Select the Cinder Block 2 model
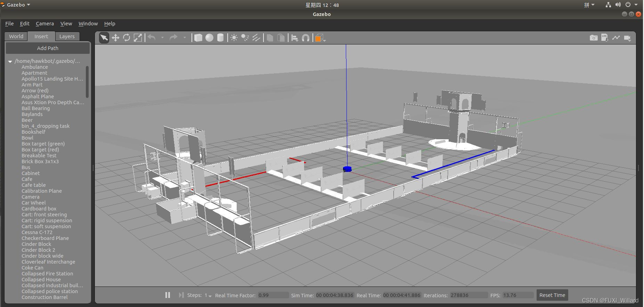 pos(38,250)
